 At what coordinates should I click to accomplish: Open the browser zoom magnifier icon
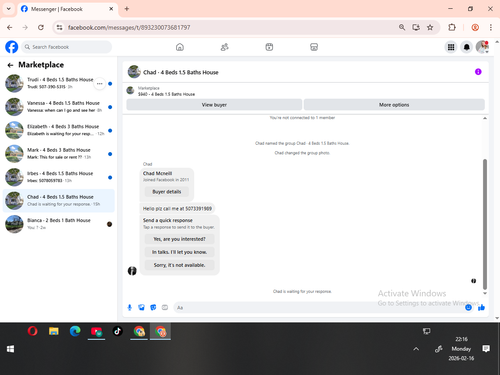402,27
